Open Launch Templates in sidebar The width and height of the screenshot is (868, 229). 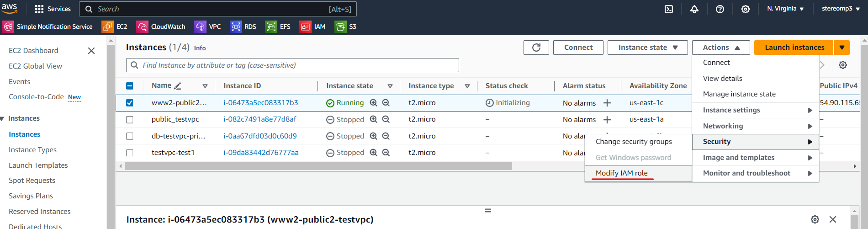(38, 165)
